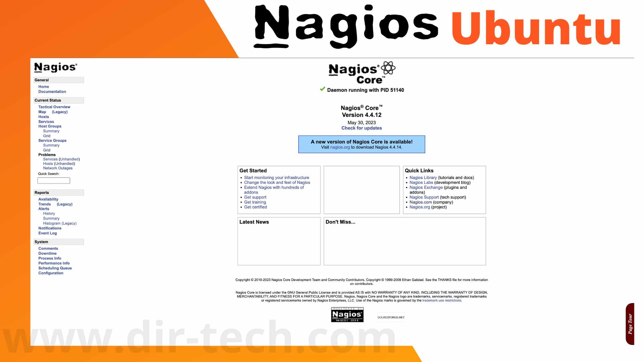Click Nagios Exchange plugins link
The height and width of the screenshot is (362, 644).
425,187
